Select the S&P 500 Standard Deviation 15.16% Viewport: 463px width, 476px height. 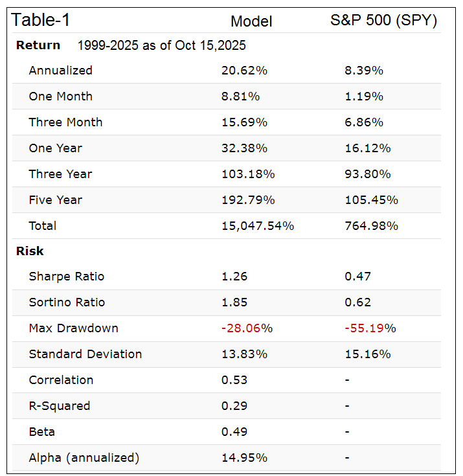point(368,354)
